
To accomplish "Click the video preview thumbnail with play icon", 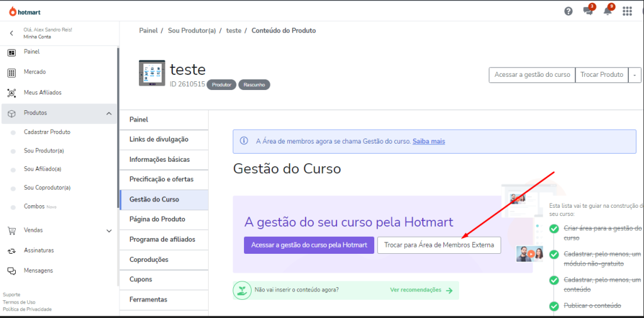I will 530,254.
